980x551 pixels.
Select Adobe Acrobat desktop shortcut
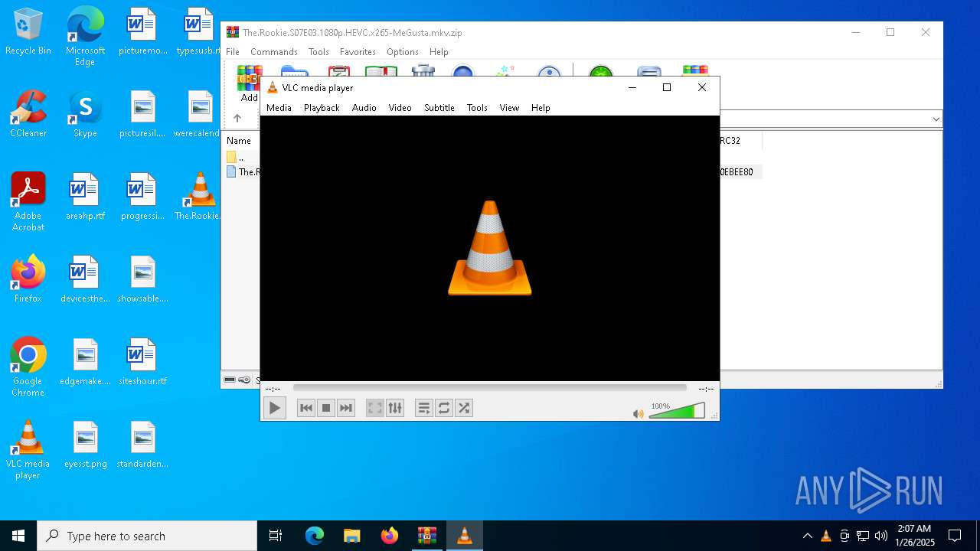(28, 202)
